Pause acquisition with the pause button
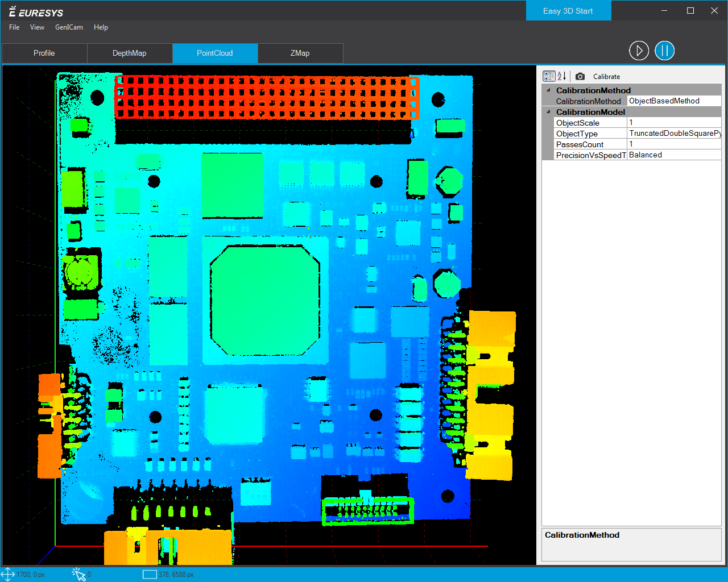728x582 pixels. 664,51
